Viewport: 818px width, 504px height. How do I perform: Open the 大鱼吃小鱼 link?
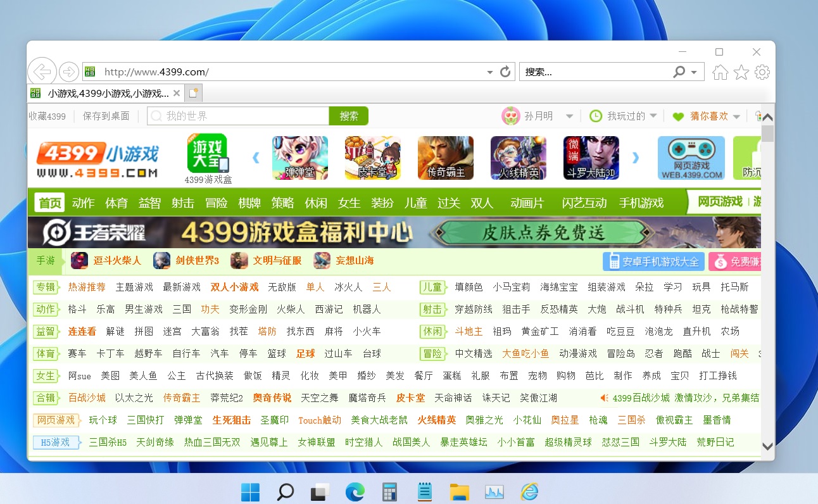[525, 353]
